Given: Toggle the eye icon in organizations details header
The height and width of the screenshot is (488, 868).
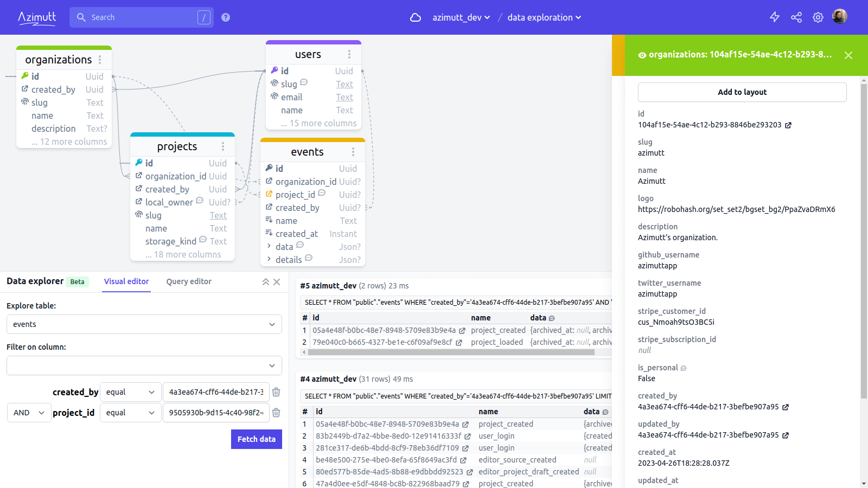Looking at the screenshot, I should point(642,55).
